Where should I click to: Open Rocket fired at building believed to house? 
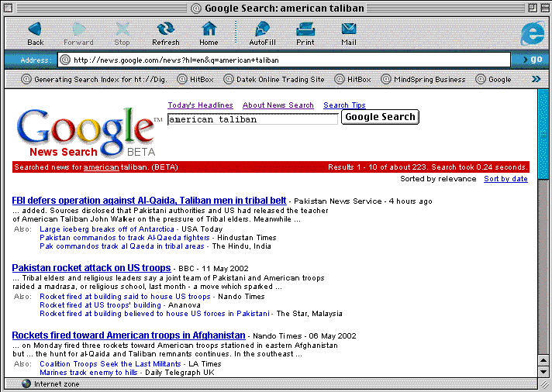pos(154,314)
